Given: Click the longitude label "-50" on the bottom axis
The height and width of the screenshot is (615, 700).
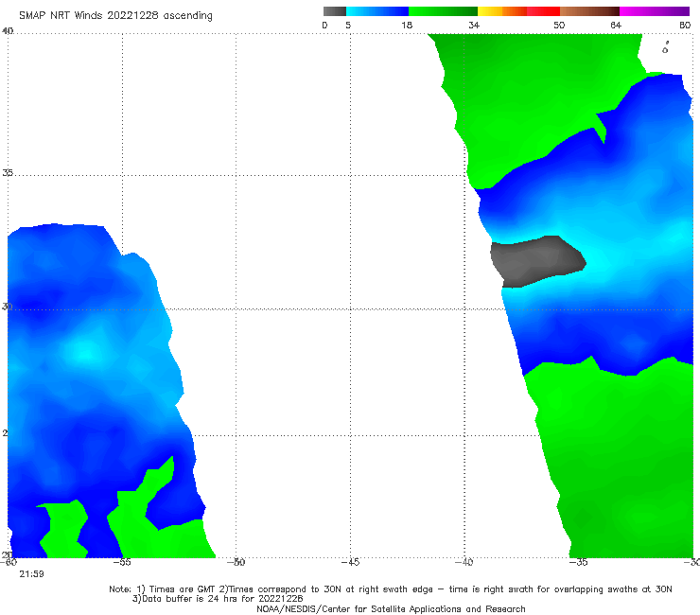Looking at the screenshot, I should point(236,562).
